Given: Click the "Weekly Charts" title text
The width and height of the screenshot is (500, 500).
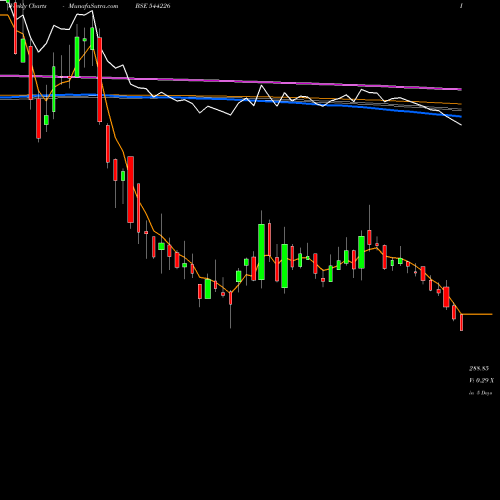Looking at the screenshot, I should click(x=27, y=6).
